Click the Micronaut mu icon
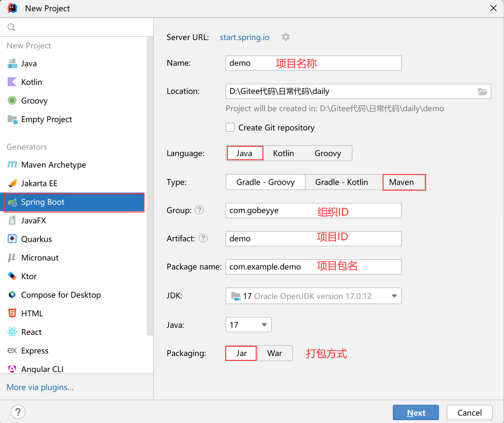Screen dimensions: 504x423 12,258
